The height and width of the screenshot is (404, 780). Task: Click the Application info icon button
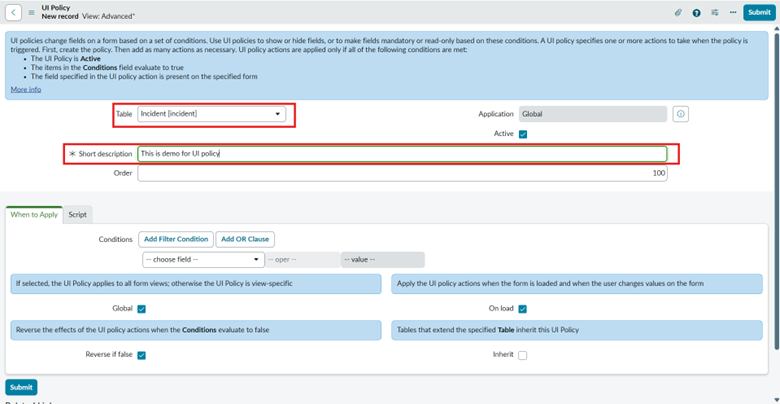(x=681, y=114)
